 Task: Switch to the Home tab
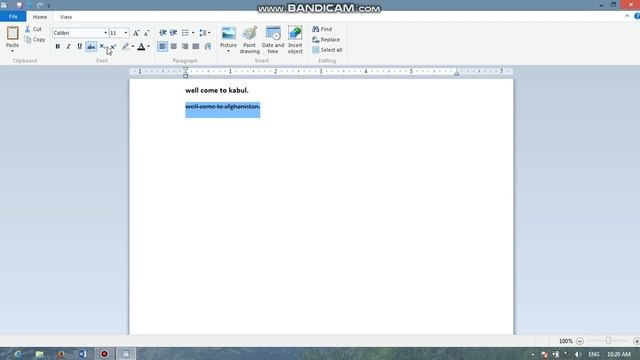[40, 17]
